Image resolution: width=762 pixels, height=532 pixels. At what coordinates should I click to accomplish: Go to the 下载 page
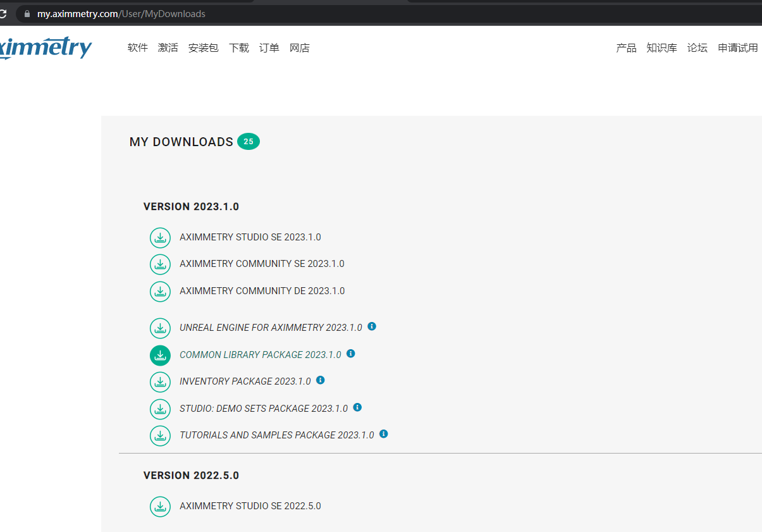238,48
